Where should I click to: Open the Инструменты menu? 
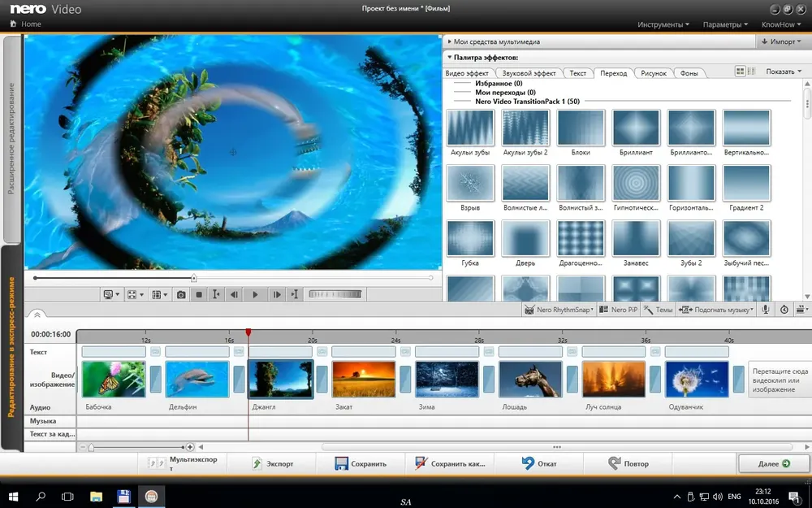663,24
